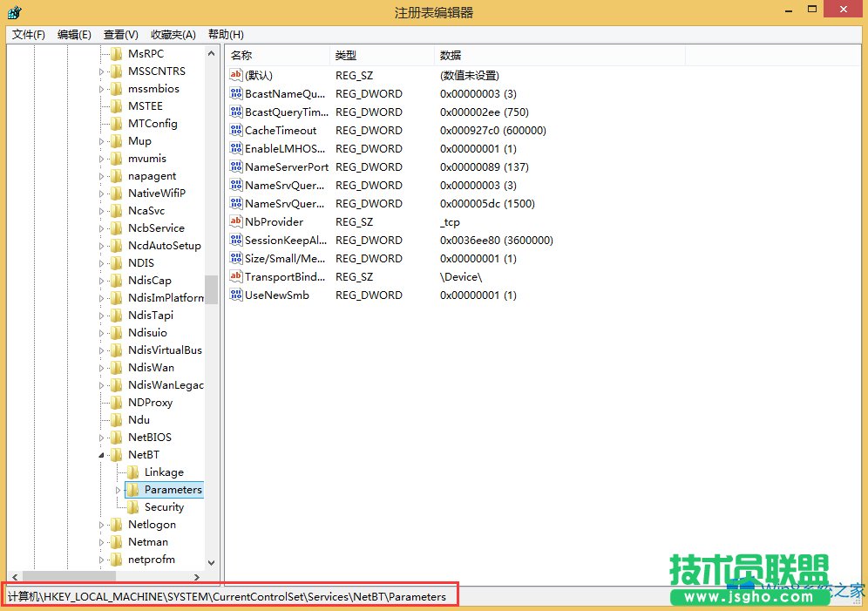Click the Registry Editor icon in the title bar
The width and height of the screenshot is (868, 611).
click(x=13, y=12)
